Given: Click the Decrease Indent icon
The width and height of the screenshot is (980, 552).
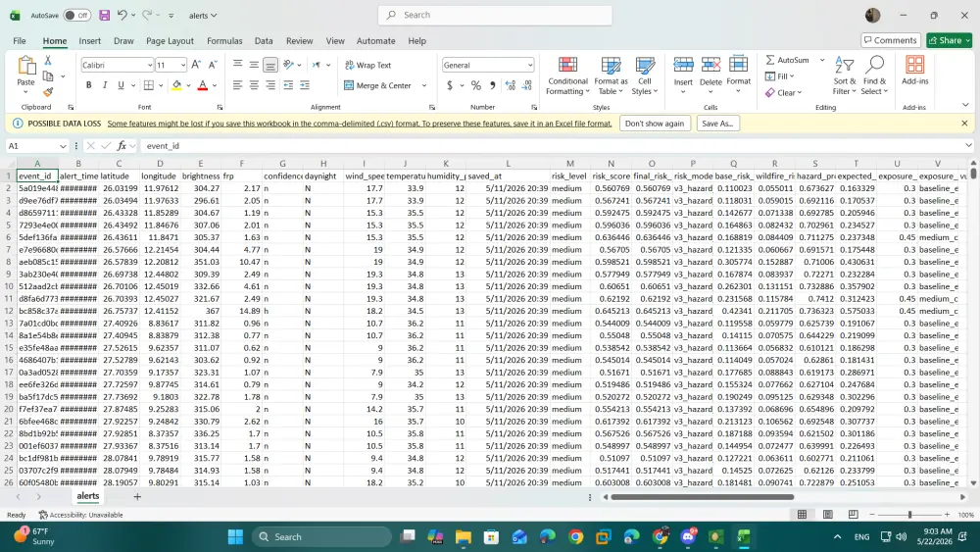Looking at the screenshot, I should tap(288, 85).
